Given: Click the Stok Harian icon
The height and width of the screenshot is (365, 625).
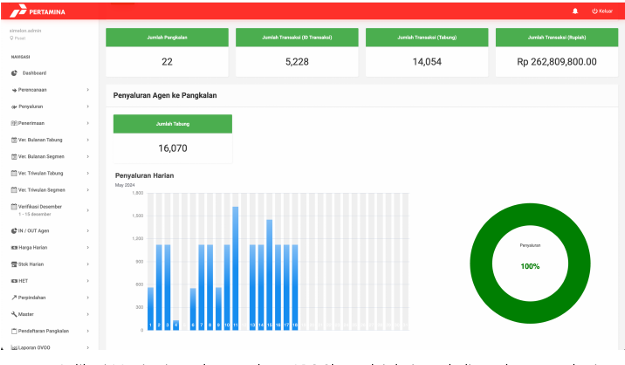Looking at the screenshot, I should click(14, 264).
